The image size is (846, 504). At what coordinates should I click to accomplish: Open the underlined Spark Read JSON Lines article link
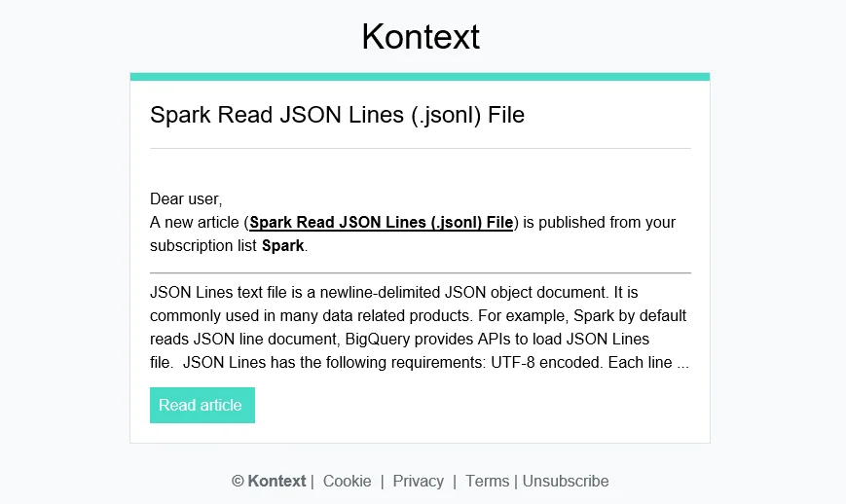click(381, 223)
